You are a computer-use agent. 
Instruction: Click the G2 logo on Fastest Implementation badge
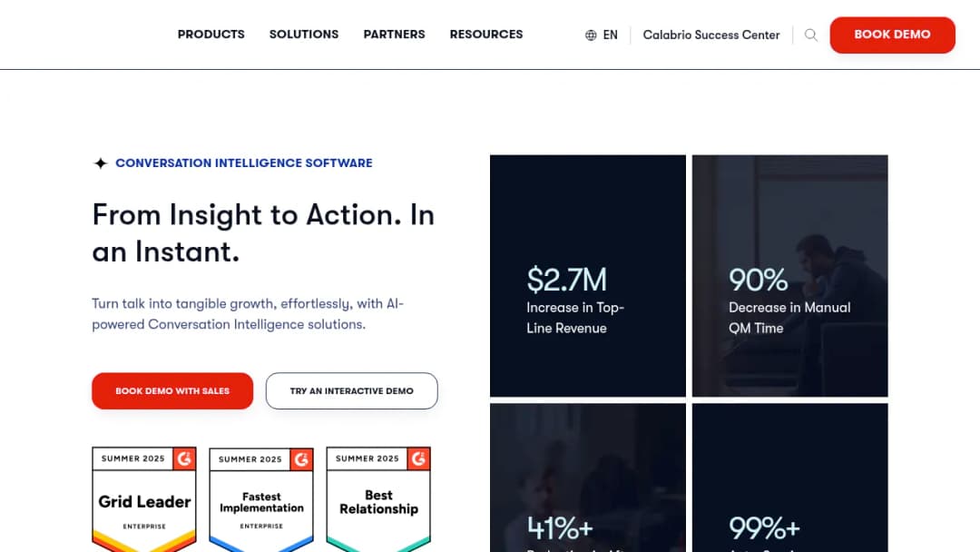301,459
